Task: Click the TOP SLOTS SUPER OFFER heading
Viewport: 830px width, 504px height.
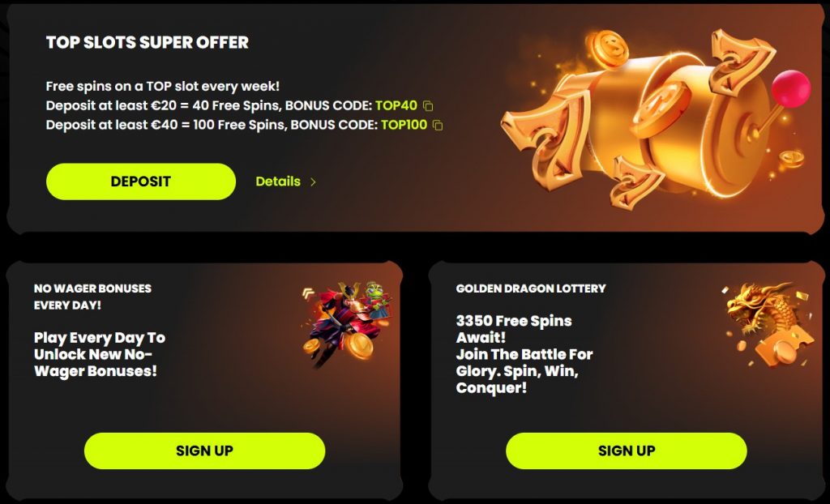Action: click(148, 42)
